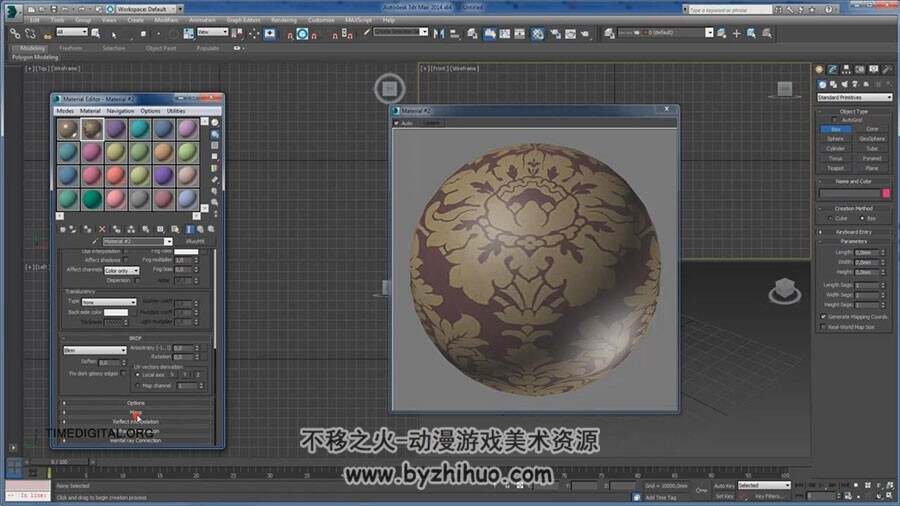Open the BRDF Blinn type dropdown
This screenshot has height=506, width=900.
coord(95,350)
